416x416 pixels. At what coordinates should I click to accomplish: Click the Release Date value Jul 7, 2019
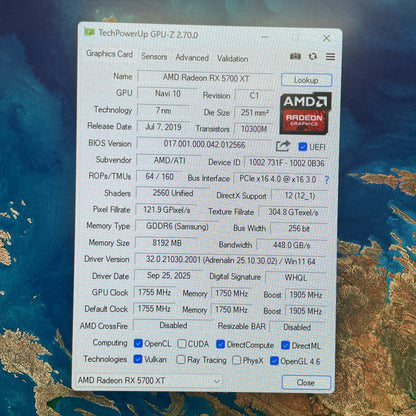click(x=163, y=127)
